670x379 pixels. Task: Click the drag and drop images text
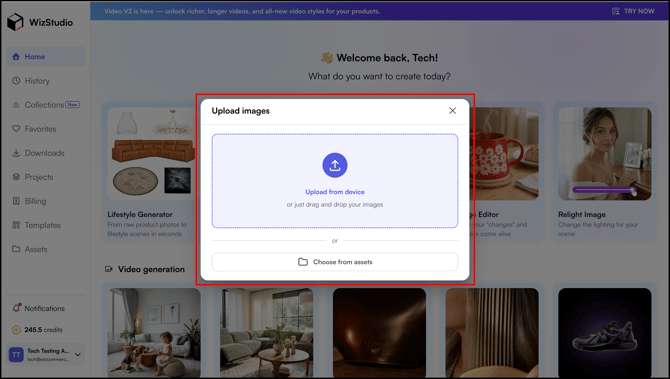click(x=335, y=205)
